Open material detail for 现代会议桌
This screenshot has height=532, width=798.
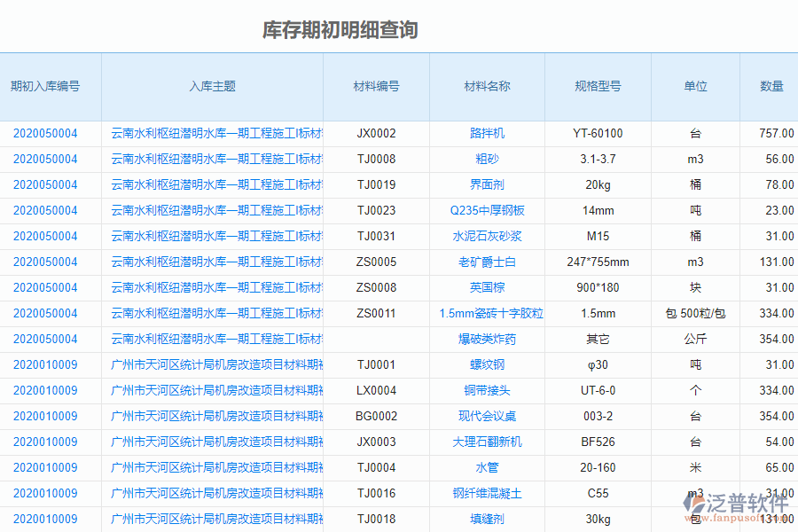tap(485, 416)
